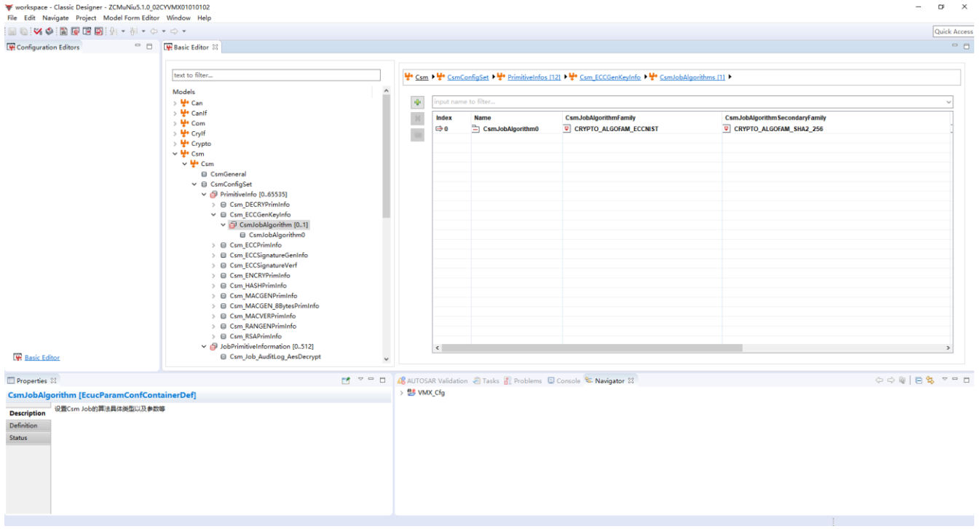This screenshot has height=529, width=980.
Task: Open the filter name dropdown arrow
Action: point(948,102)
